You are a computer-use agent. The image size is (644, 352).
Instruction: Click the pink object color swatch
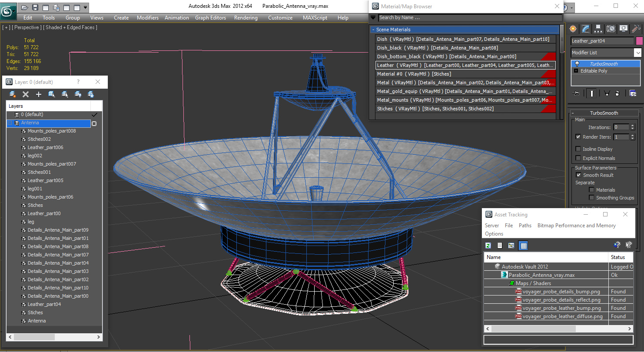click(639, 41)
